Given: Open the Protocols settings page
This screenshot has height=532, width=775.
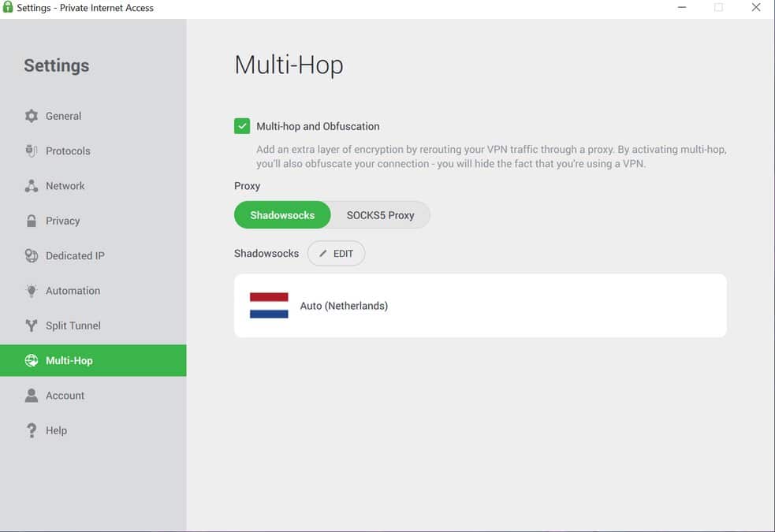Looking at the screenshot, I should (93, 151).
